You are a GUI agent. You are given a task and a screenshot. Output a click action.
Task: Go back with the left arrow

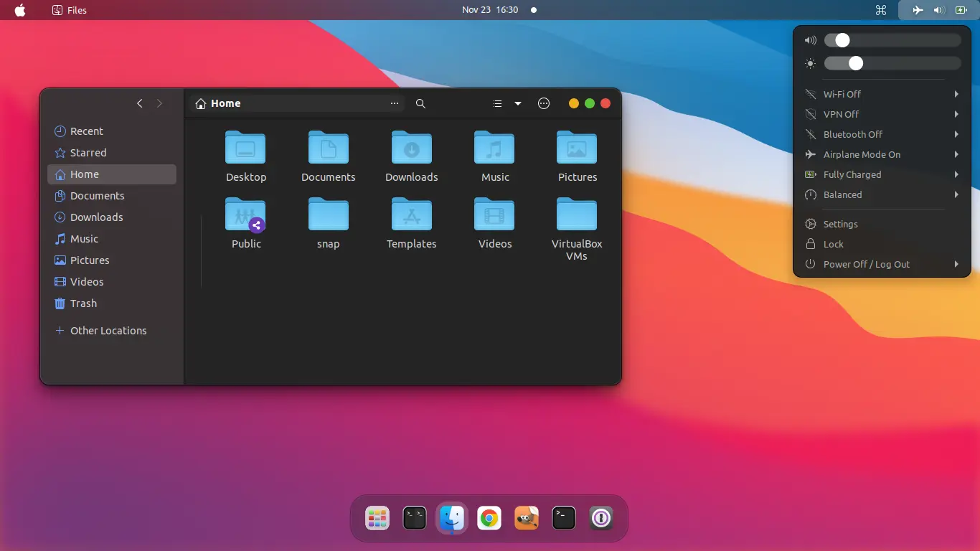coord(140,103)
